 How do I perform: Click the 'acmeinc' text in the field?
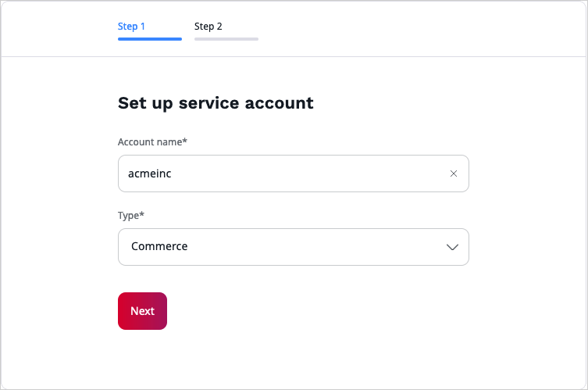[149, 174]
